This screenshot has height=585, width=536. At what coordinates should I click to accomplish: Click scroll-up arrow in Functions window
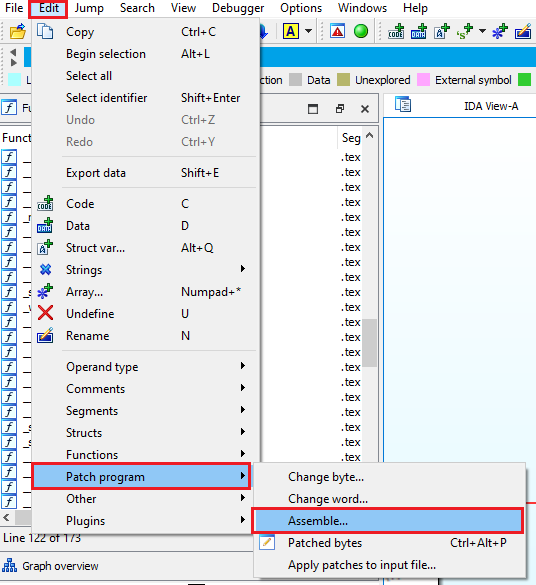tap(369, 136)
